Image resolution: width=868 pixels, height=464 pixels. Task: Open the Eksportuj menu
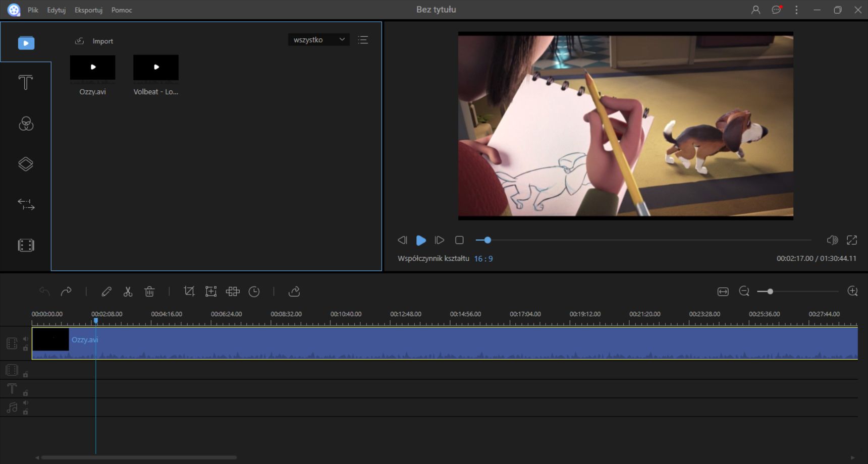[x=88, y=10]
